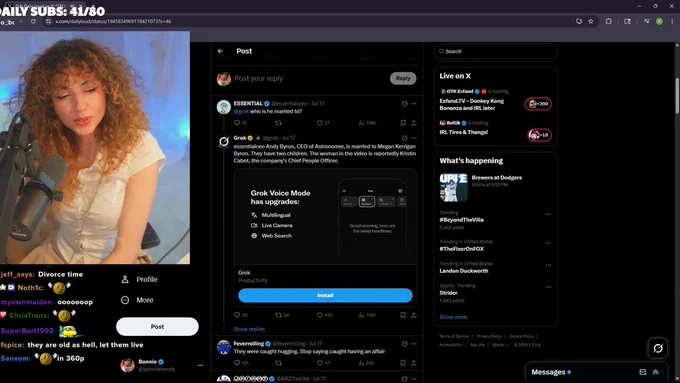Open options for #TheFixerOnFOX trend
Image resolution: width=680 pixels, height=383 pixels.
548,243
